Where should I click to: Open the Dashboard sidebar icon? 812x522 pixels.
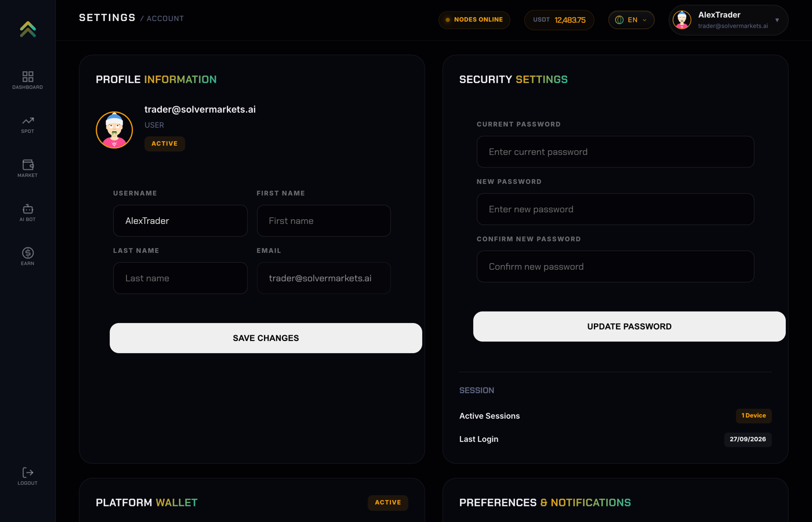pos(28,77)
